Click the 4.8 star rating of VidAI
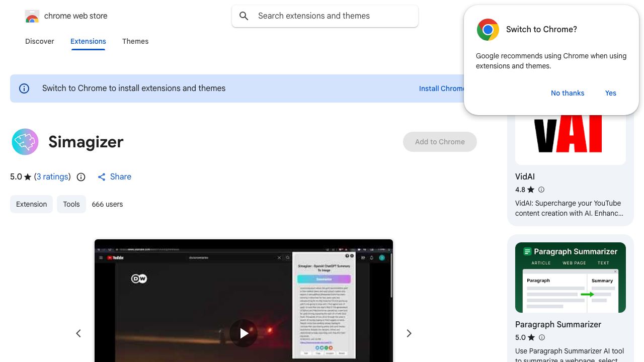This screenshot has height=362, width=644. coord(531,190)
